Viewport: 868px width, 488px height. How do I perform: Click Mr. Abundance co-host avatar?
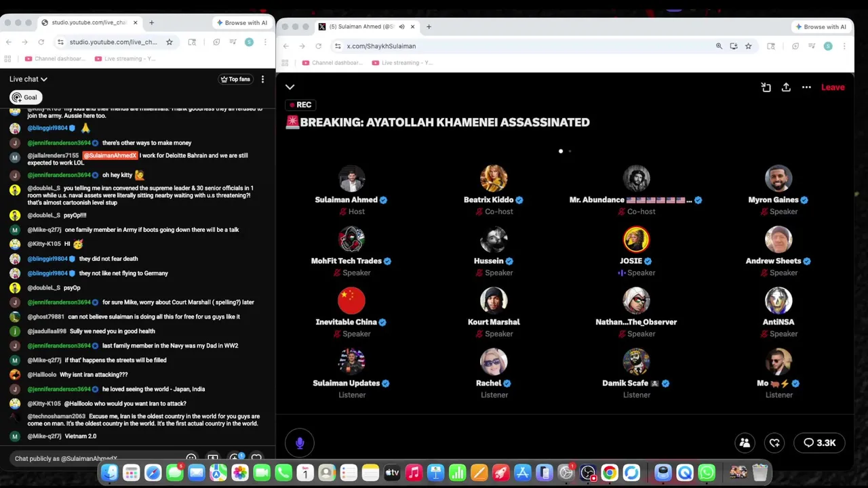click(636, 179)
